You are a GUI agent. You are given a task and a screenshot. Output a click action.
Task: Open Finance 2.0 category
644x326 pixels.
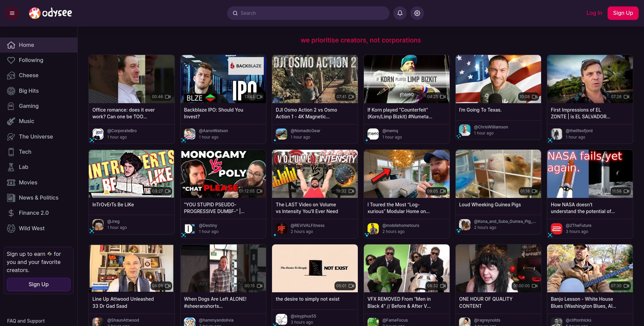(38, 213)
